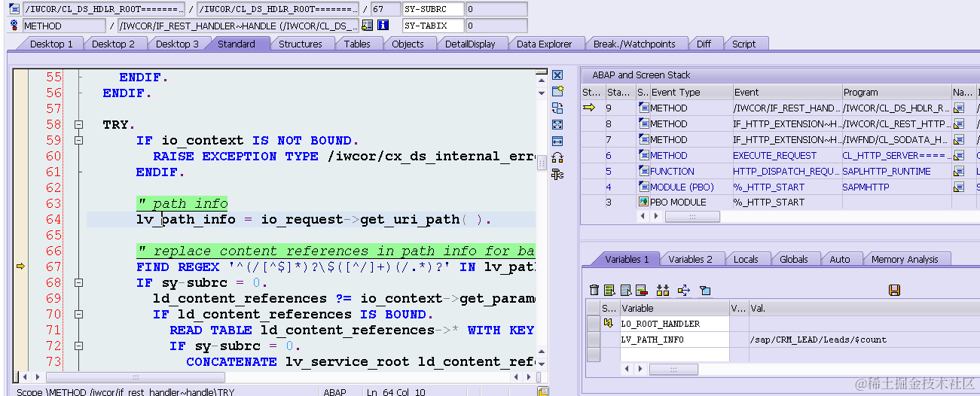Open the Objects tab
The width and height of the screenshot is (980, 396).
(x=408, y=44)
